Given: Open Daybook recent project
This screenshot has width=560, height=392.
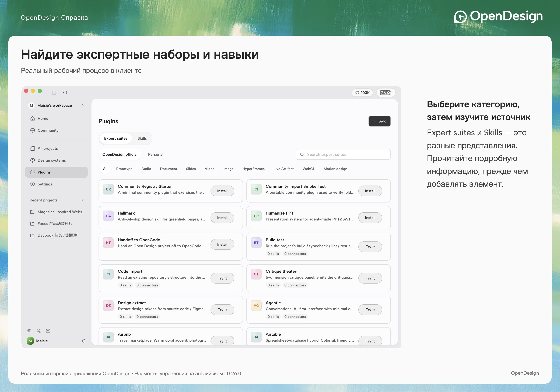Looking at the screenshot, I should [x=56, y=235].
